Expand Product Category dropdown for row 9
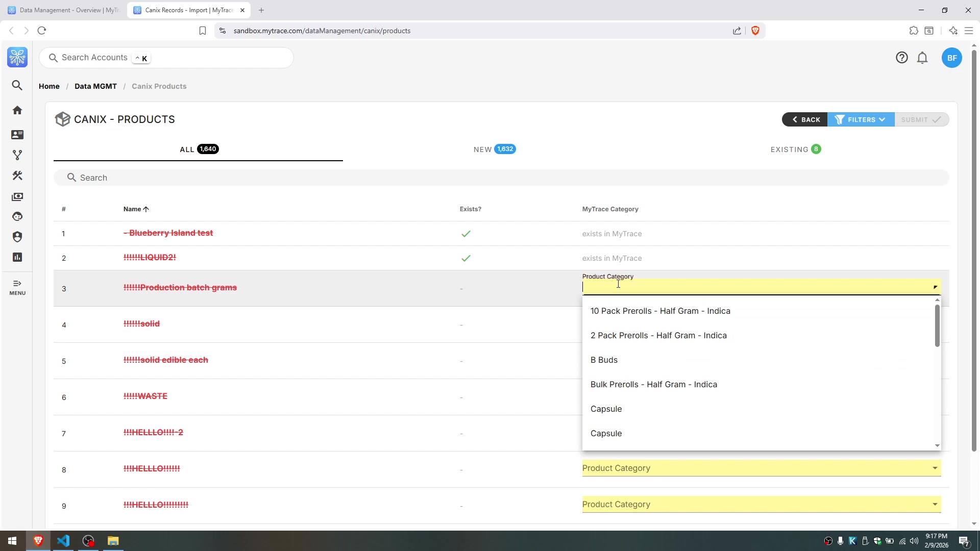980x551 pixels. (761, 504)
